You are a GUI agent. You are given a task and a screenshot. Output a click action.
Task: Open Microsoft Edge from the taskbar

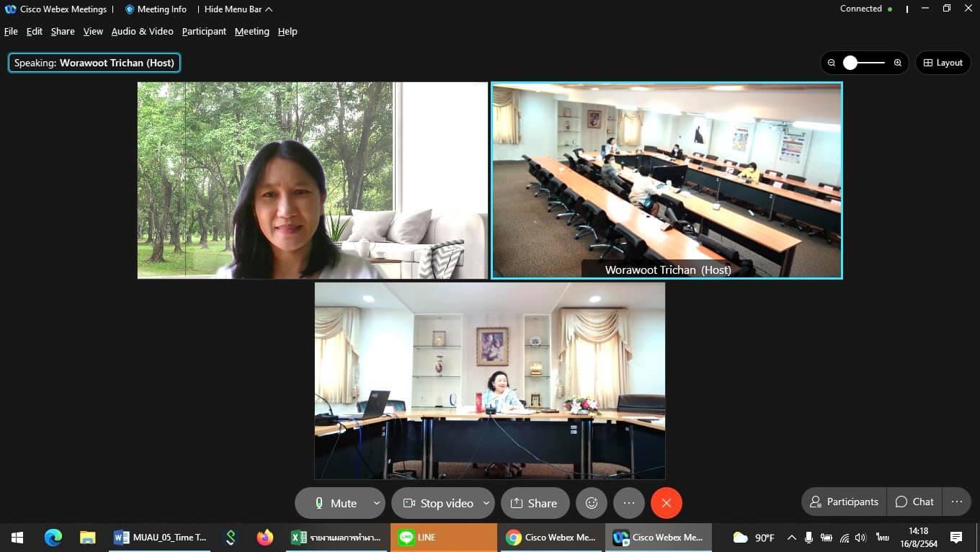click(x=53, y=538)
